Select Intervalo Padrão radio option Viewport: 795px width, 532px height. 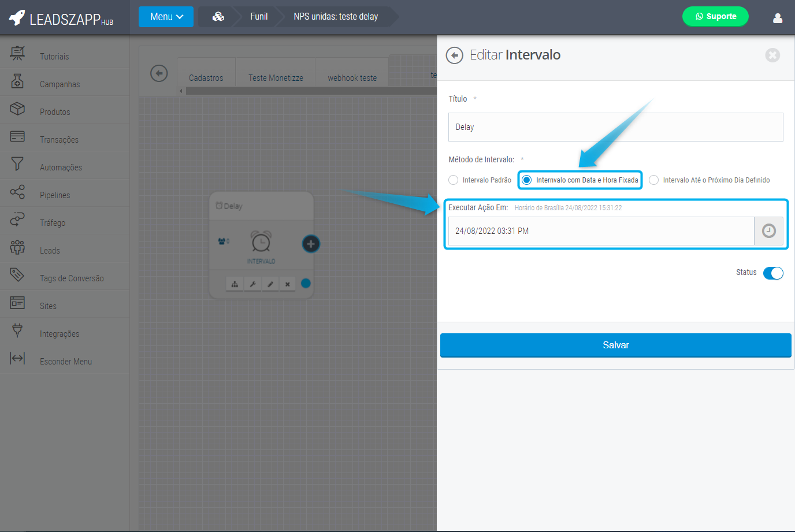[x=454, y=180]
